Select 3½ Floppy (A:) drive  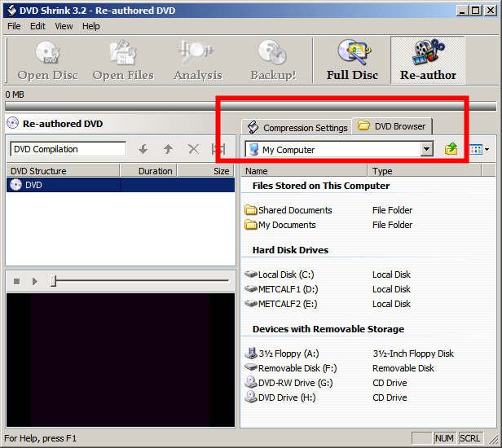point(282,354)
